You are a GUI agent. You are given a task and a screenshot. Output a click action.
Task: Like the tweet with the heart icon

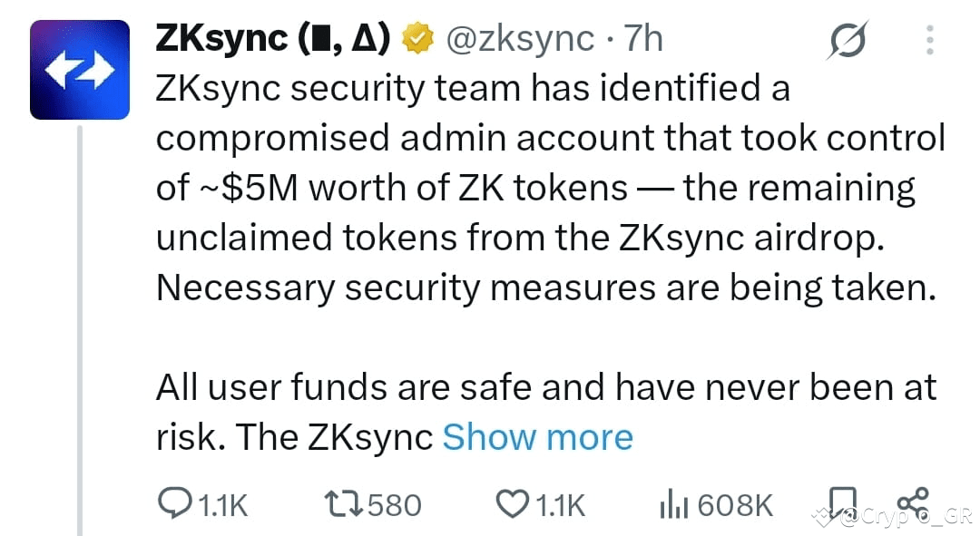click(x=511, y=503)
